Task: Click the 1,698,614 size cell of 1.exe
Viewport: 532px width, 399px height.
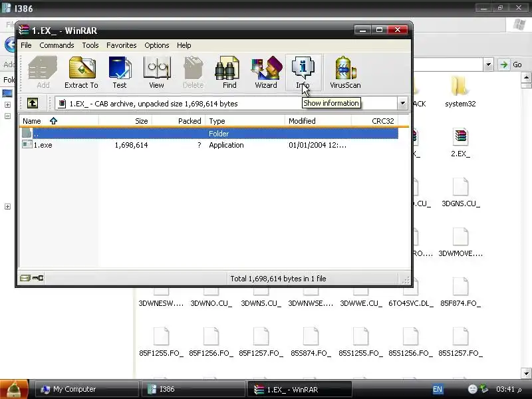Action: [x=131, y=145]
